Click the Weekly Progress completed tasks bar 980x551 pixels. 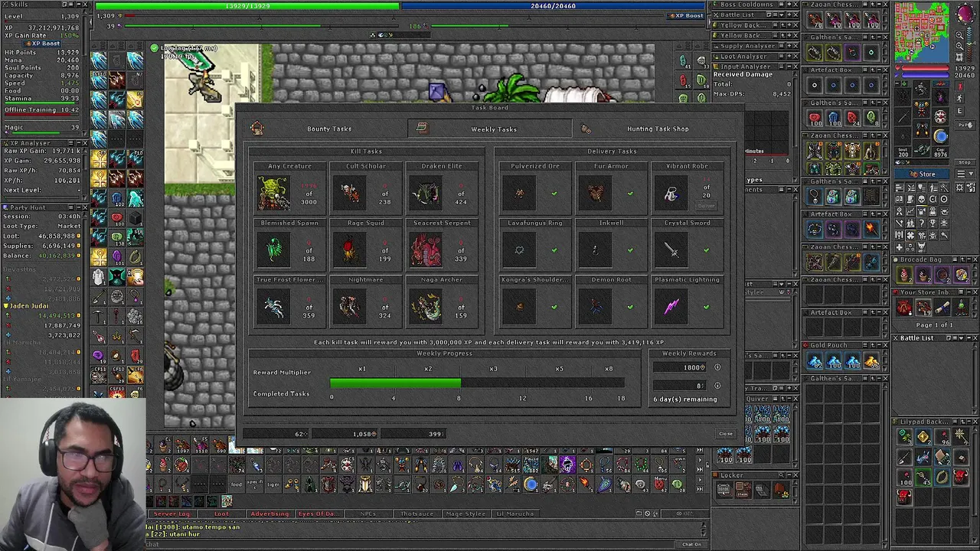click(478, 382)
